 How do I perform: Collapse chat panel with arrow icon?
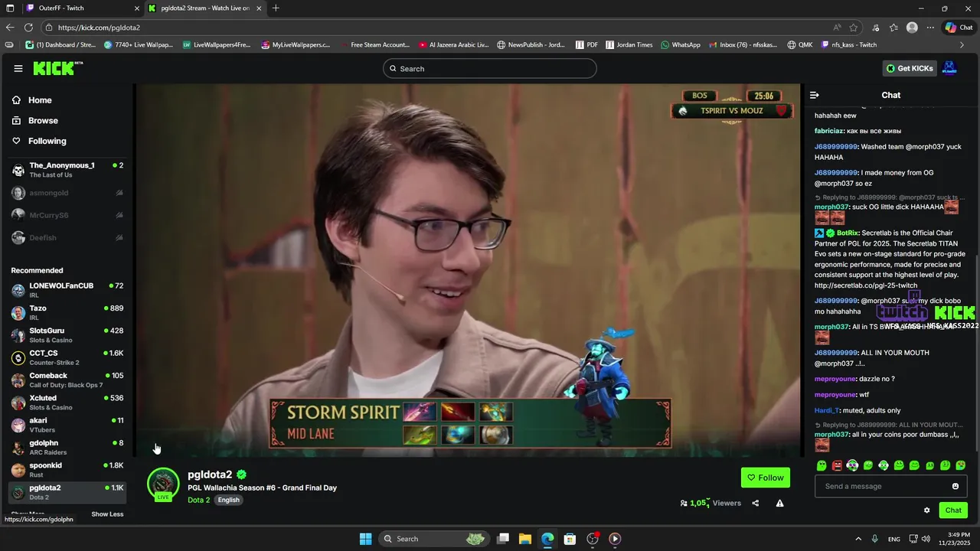coord(814,95)
